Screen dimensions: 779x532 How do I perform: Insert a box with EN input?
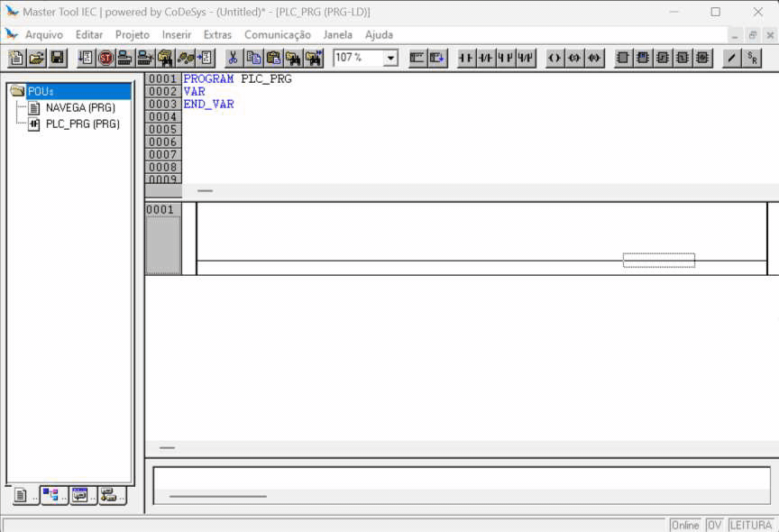pos(642,58)
